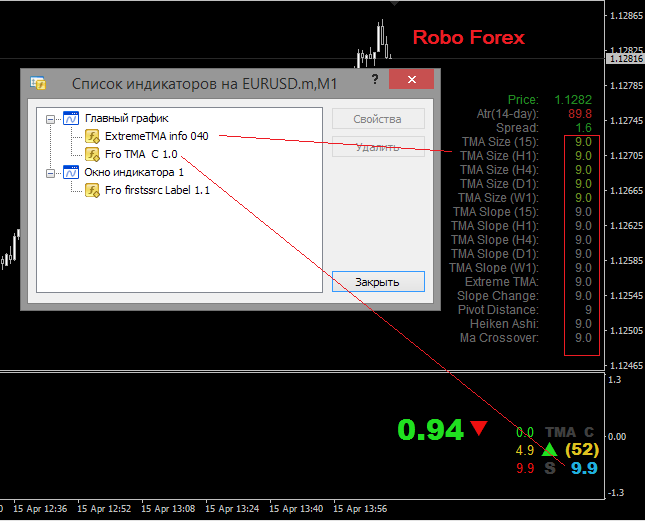Viewport: 645px width, 521px height.
Task: Click the blue 9.9 value
Action: pos(584,468)
